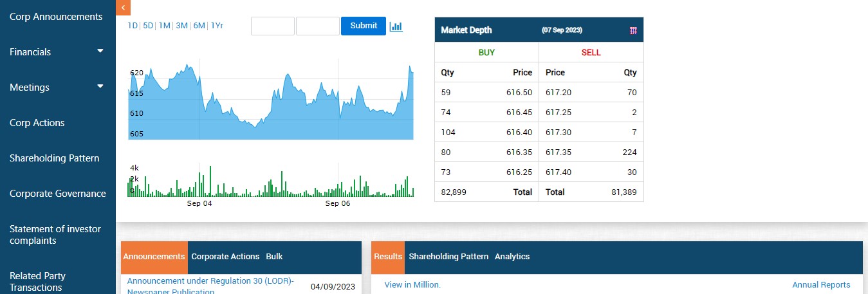
Task: Click the first date input field
Action: pyautogui.click(x=272, y=26)
